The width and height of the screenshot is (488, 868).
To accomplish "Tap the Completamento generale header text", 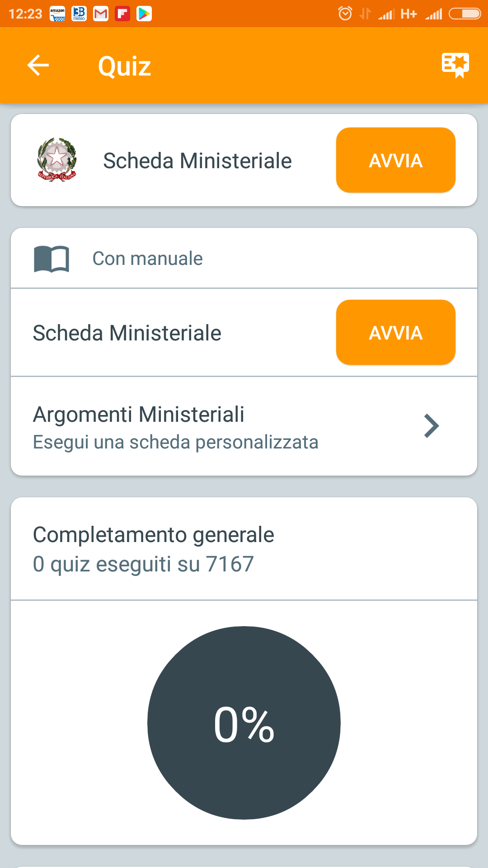I will 154,535.
